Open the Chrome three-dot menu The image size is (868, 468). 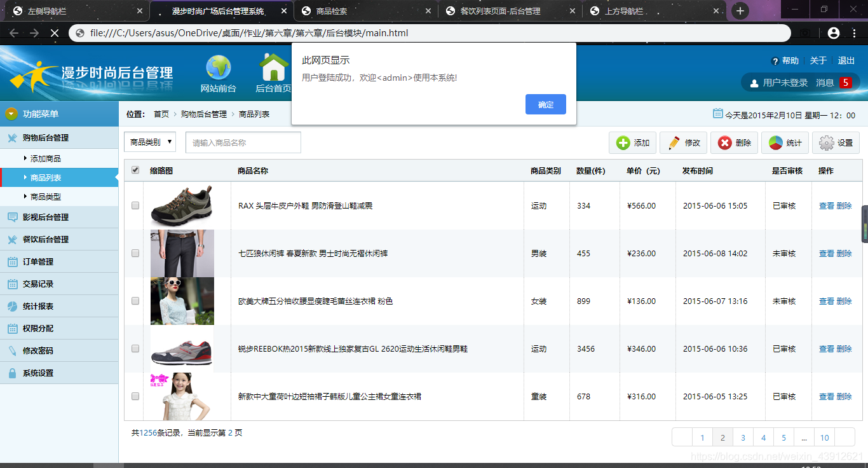(x=854, y=33)
